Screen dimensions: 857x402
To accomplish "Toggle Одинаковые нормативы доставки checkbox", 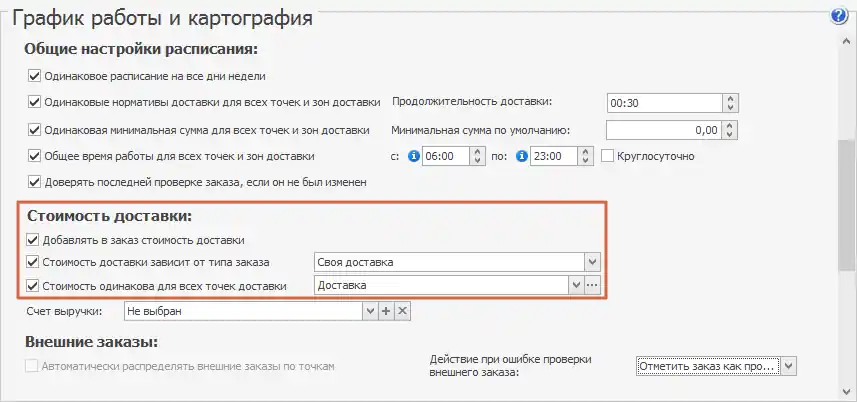I will (x=34, y=102).
